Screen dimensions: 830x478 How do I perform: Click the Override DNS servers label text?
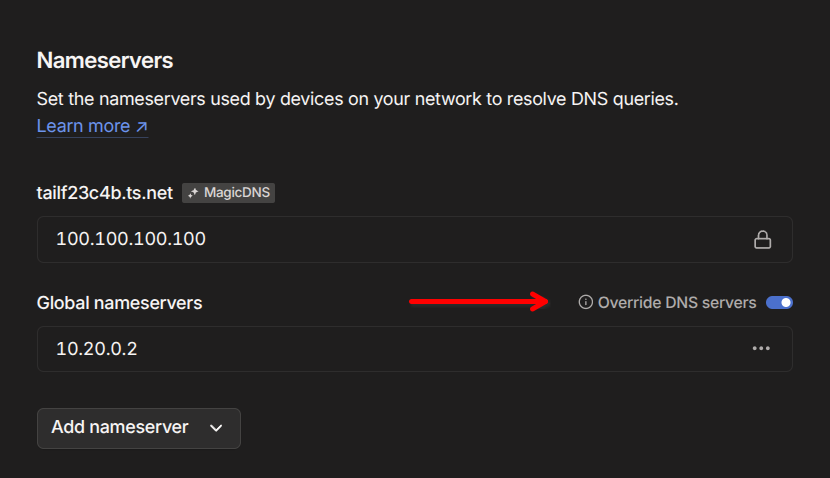(677, 302)
